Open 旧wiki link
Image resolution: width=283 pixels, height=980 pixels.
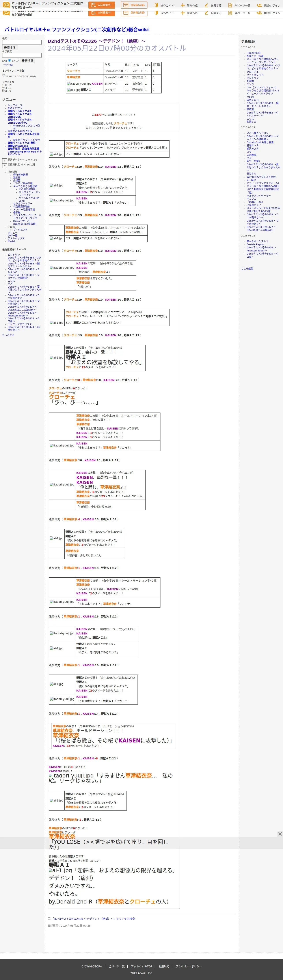coord(11,241)
